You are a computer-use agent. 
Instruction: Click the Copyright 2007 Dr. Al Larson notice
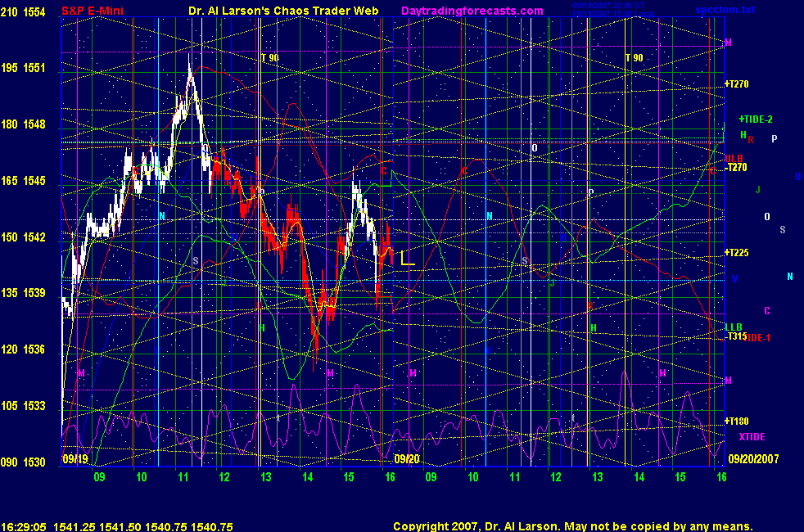[x=573, y=526]
